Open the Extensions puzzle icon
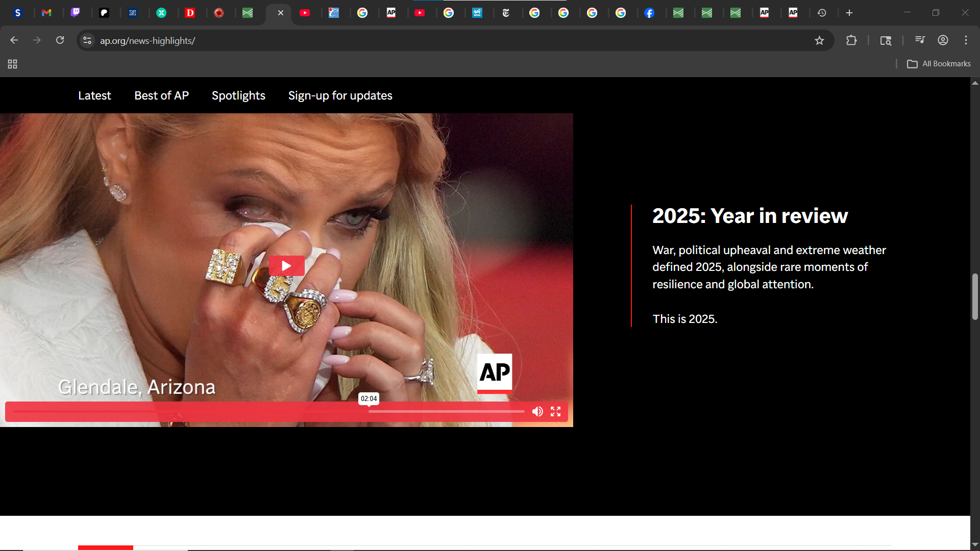 point(851,41)
